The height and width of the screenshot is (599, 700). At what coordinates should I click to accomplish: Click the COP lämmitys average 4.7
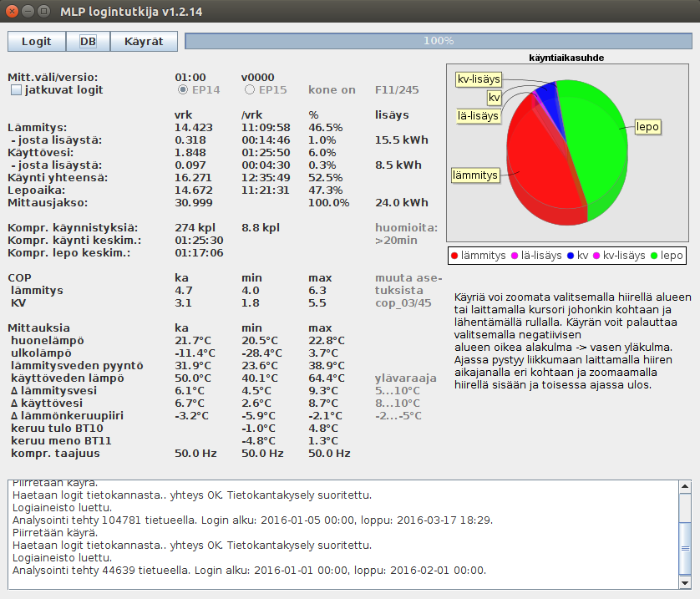tap(184, 290)
